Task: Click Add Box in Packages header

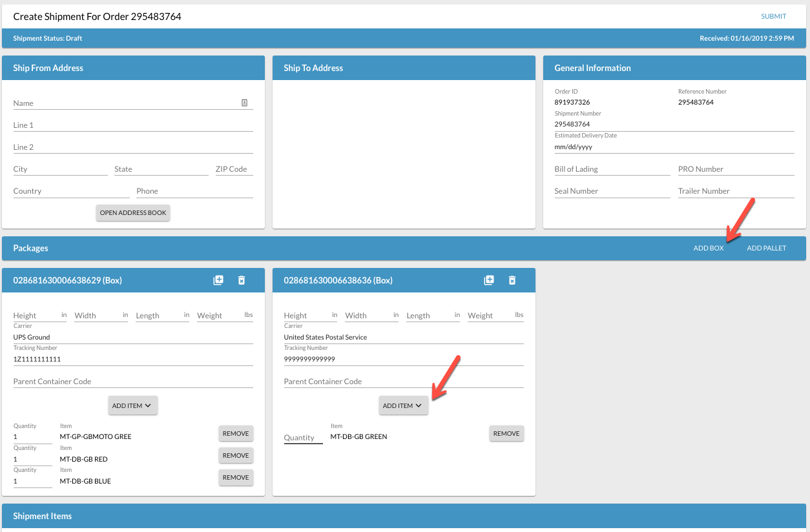Action: coord(708,248)
